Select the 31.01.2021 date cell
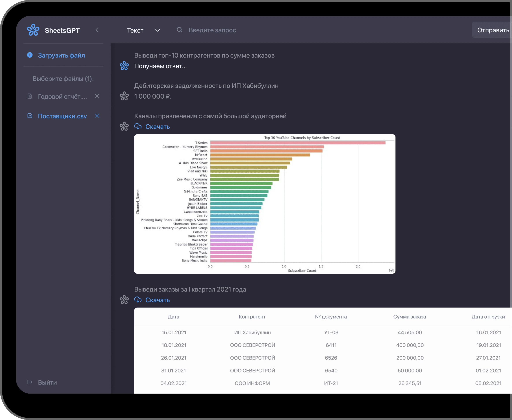 [x=174, y=371]
